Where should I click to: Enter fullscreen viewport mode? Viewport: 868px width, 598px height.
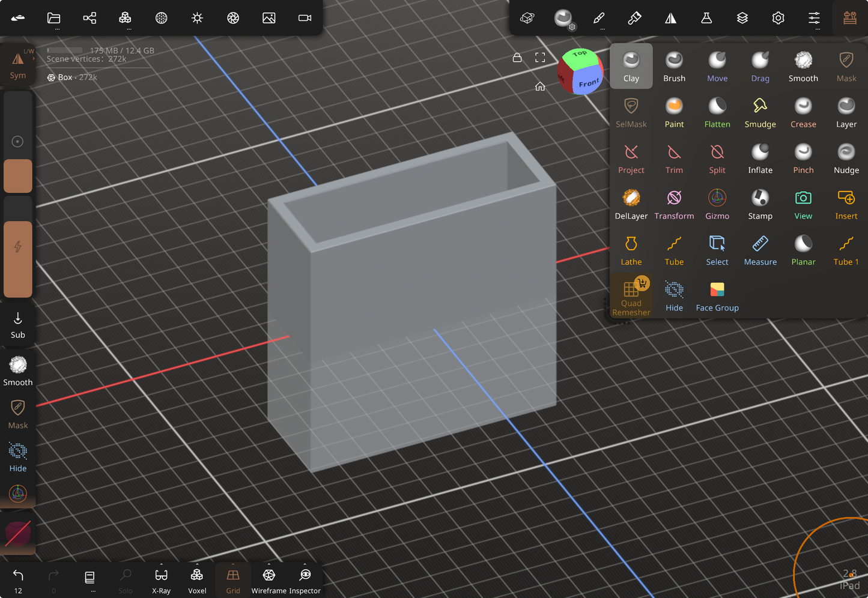540,58
